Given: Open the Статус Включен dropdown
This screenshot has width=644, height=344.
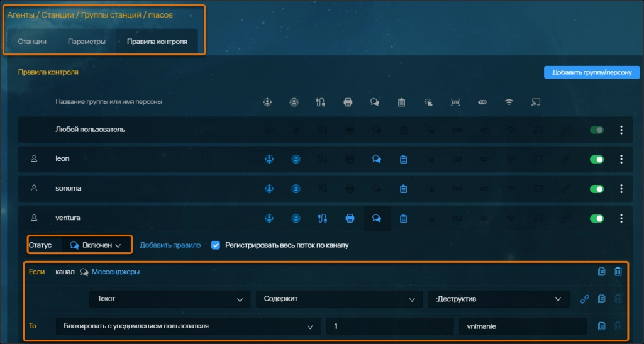Looking at the screenshot, I should coord(96,245).
